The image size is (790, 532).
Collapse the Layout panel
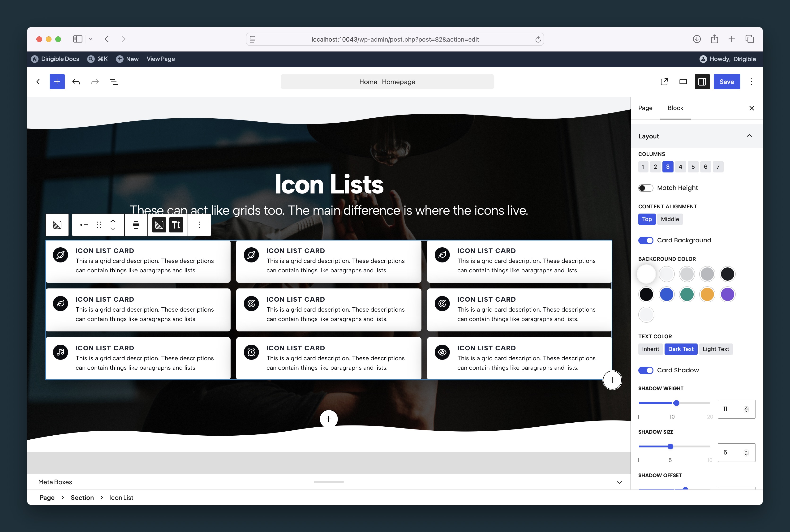(x=749, y=136)
